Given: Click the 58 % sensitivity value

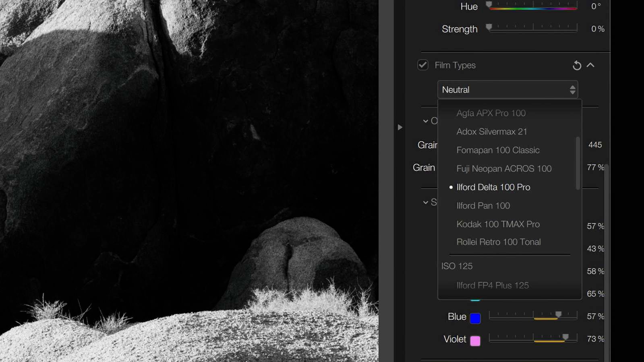Looking at the screenshot, I should [x=596, y=271].
